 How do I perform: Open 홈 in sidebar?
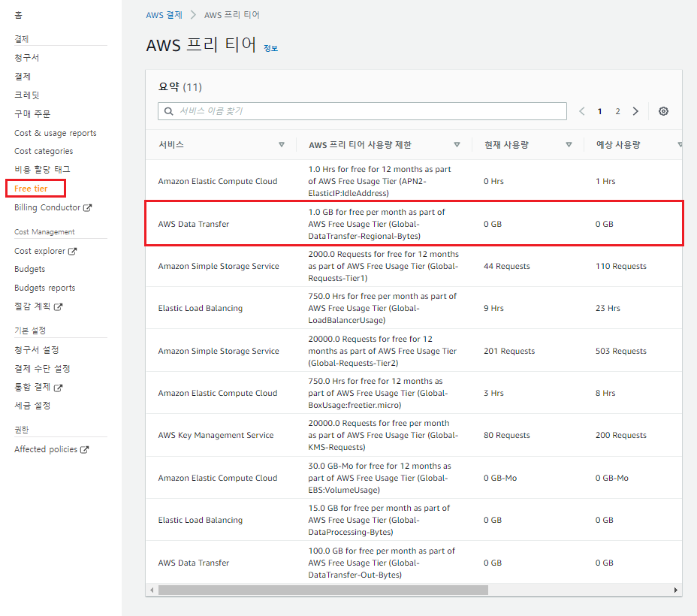(18, 15)
